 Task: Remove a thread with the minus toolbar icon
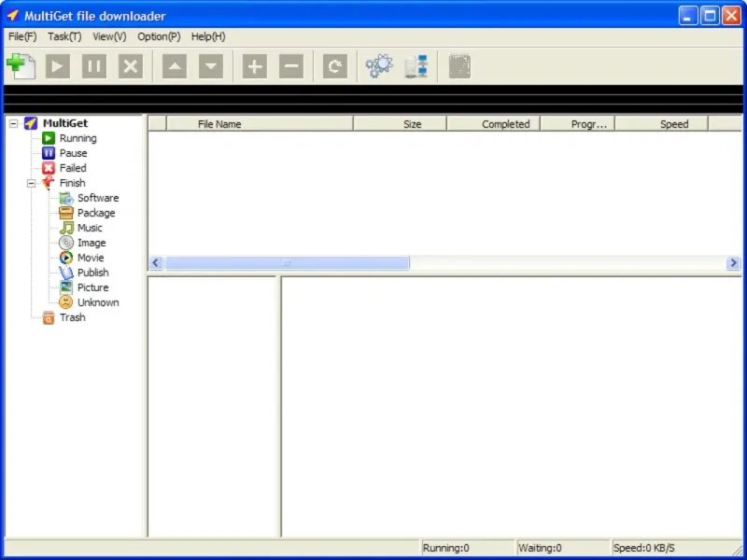point(291,66)
